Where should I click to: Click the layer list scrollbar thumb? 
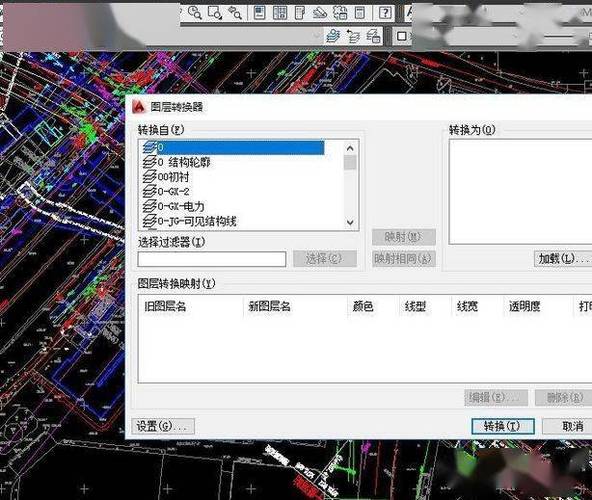(x=350, y=162)
